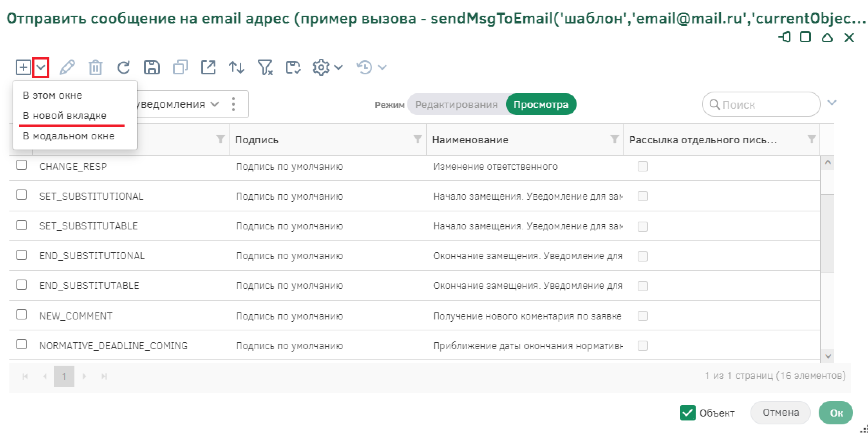Image resolution: width=868 pixels, height=433 pixels.
Task: Go to next page pager arrow
Action: (84, 376)
